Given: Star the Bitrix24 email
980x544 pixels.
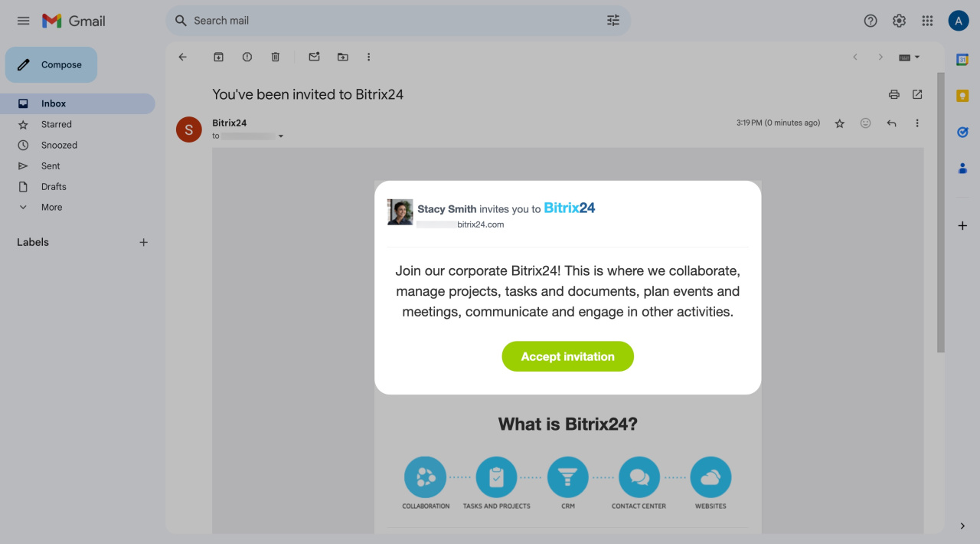Looking at the screenshot, I should click(x=839, y=123).
